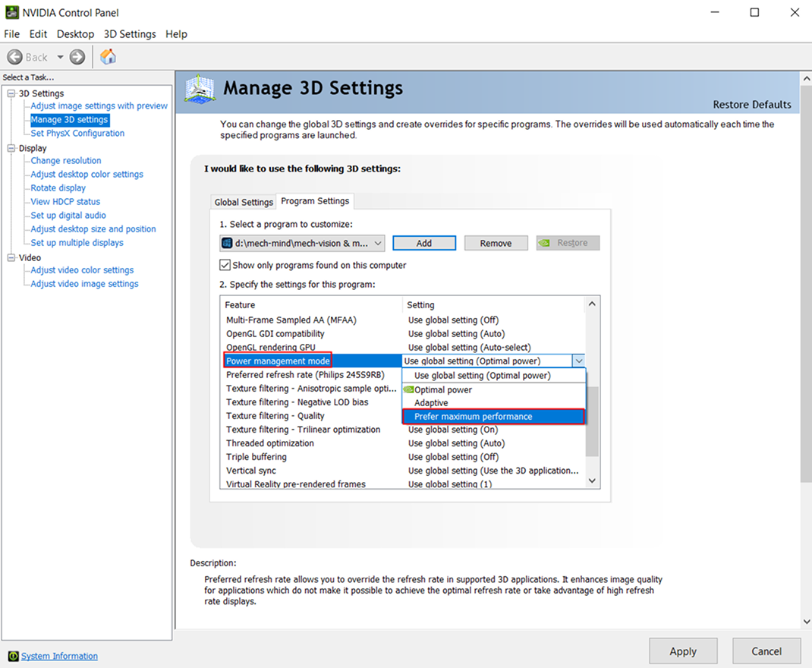Open Adjust image settings with preview
Image resolution: width=812 pixels, height=668 pixels.
point(99,106)
